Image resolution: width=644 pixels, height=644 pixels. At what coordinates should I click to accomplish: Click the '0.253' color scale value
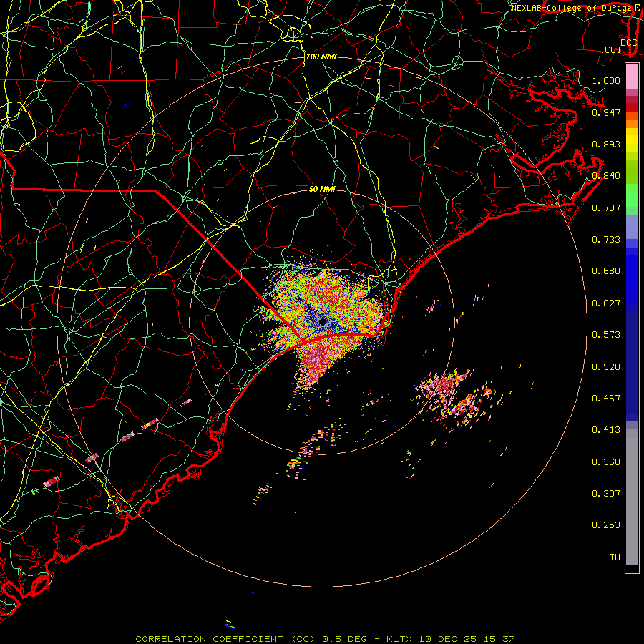tap(606, 525)
